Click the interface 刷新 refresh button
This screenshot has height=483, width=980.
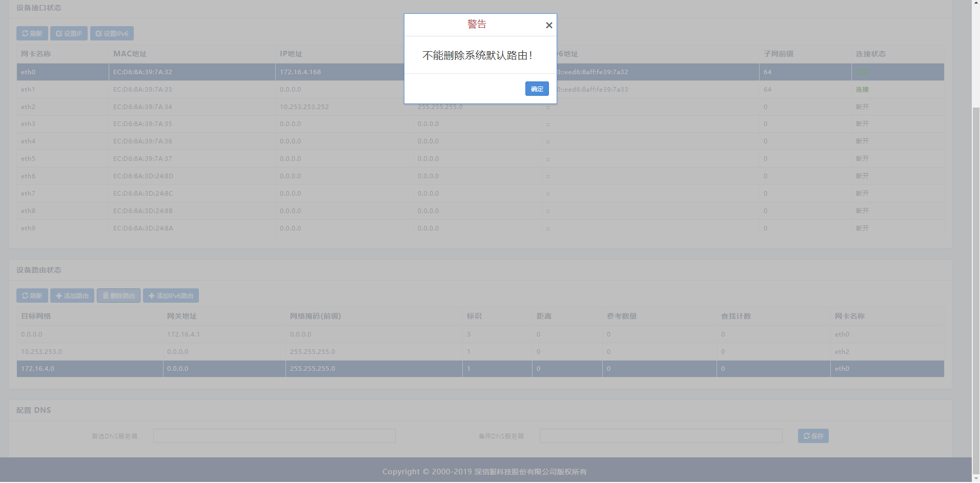[x=32, y=33]
